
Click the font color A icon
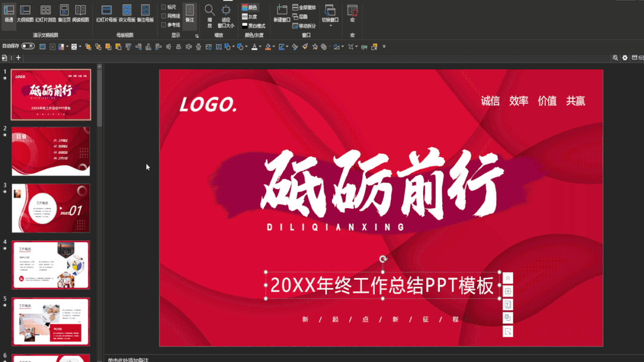coord(255,47)
